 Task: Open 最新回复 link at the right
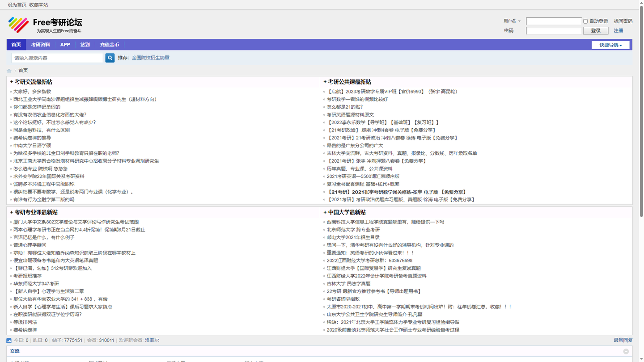click(x=623, y=341)
